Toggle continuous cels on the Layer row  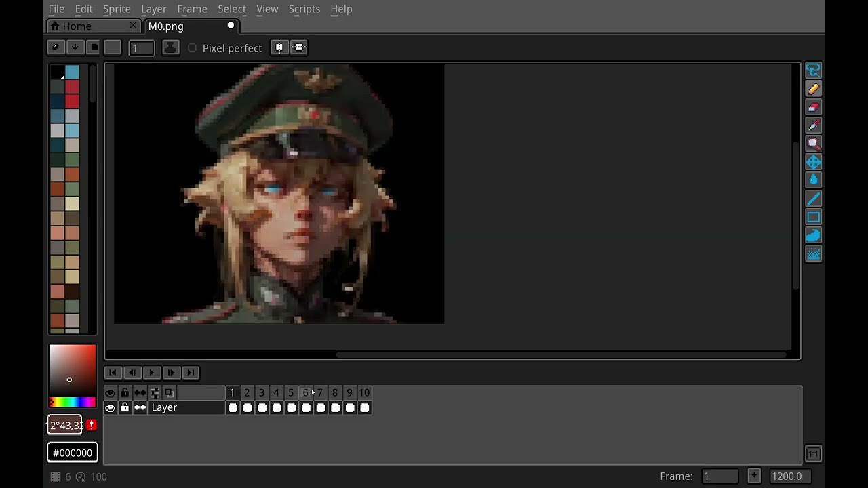click(140, 407)
